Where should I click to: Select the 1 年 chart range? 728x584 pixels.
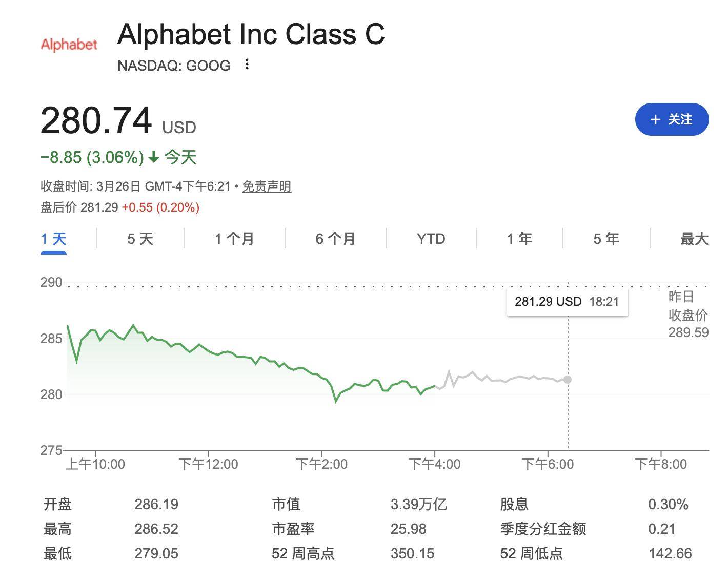(x=519, y=238)
